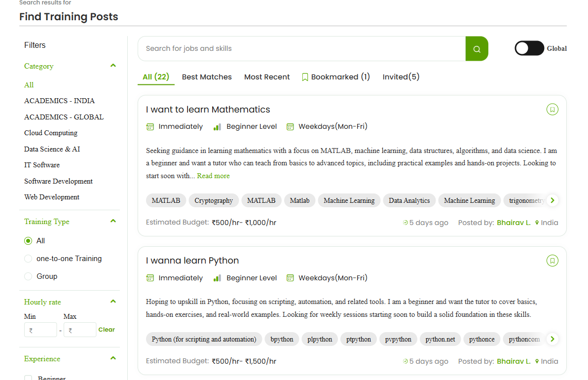Click the Min hourly rate input
The image size is (588, 380).
click(x=40, y=330)
